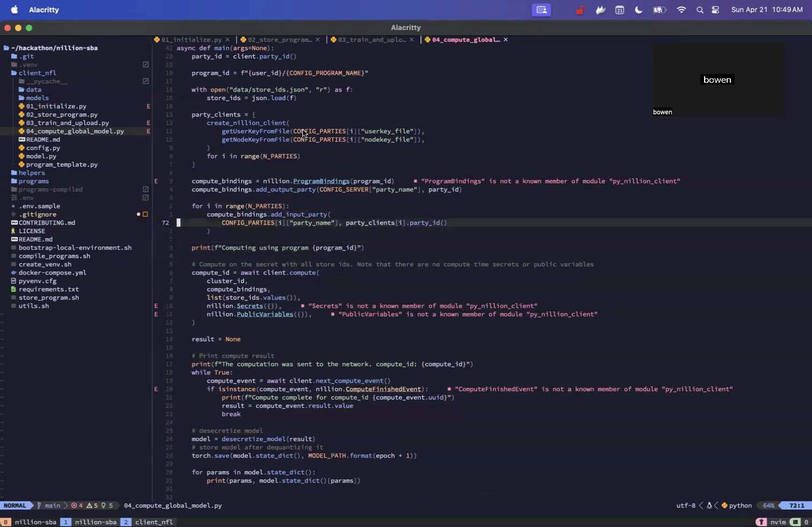This screenshot has width=812, height=527.
Task: Click error sign on the nillion.Secrets line
Action: tap(156, 306)
